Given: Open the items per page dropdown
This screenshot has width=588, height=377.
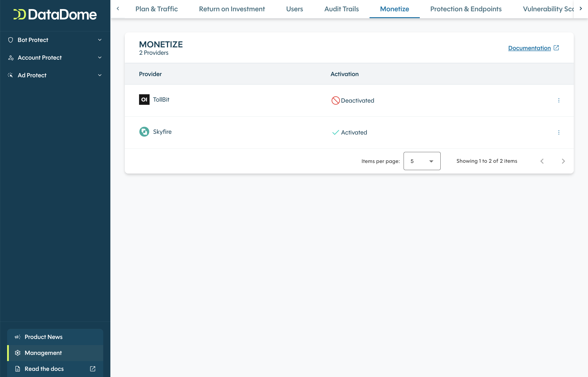Looking at the screenshot, I should [422, 161].
